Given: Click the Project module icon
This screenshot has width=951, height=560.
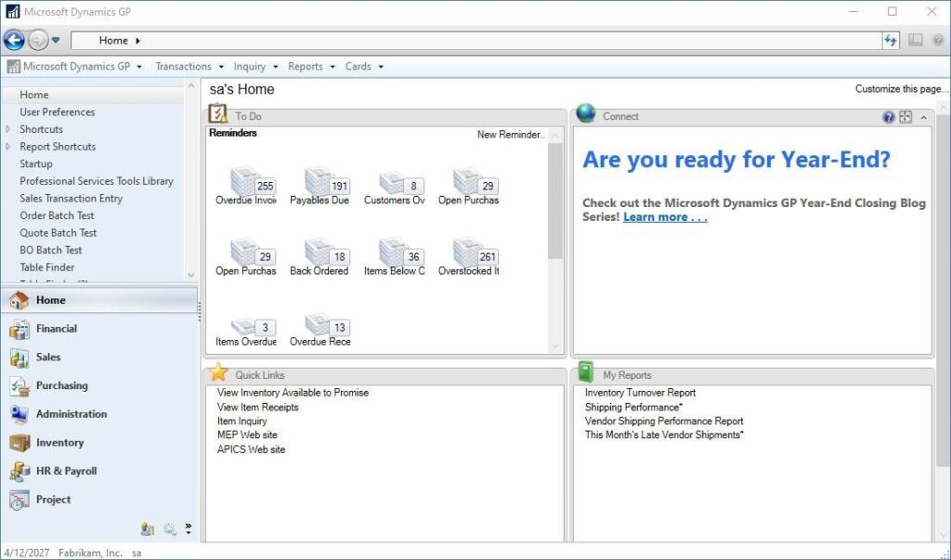Looking at the screenshot, I should (x=19, y=500).
